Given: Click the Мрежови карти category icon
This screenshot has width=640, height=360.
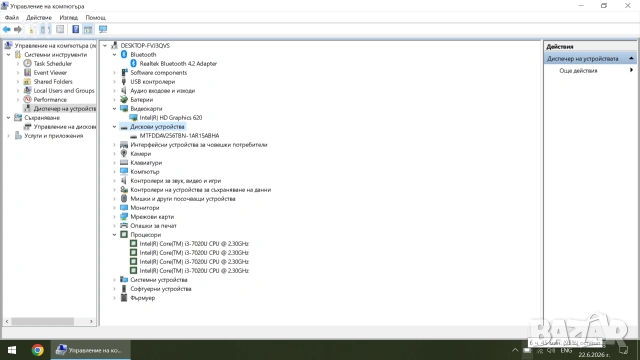Looking at the screenshot, I should pos(124,217).
